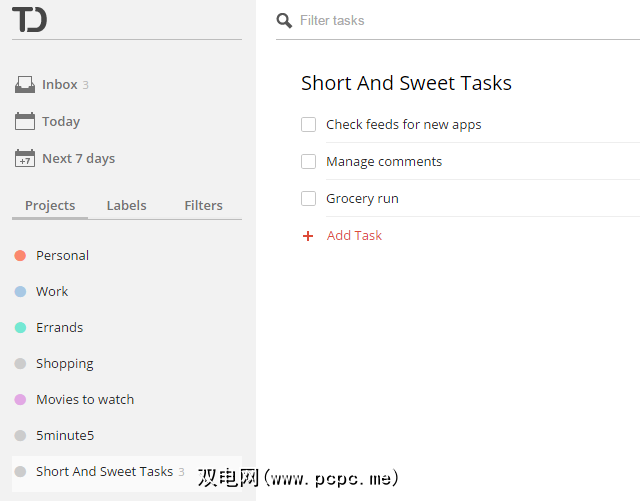Open the Errands project
Viewport: 640px width, 501px height.
click(x=59, y=328)
